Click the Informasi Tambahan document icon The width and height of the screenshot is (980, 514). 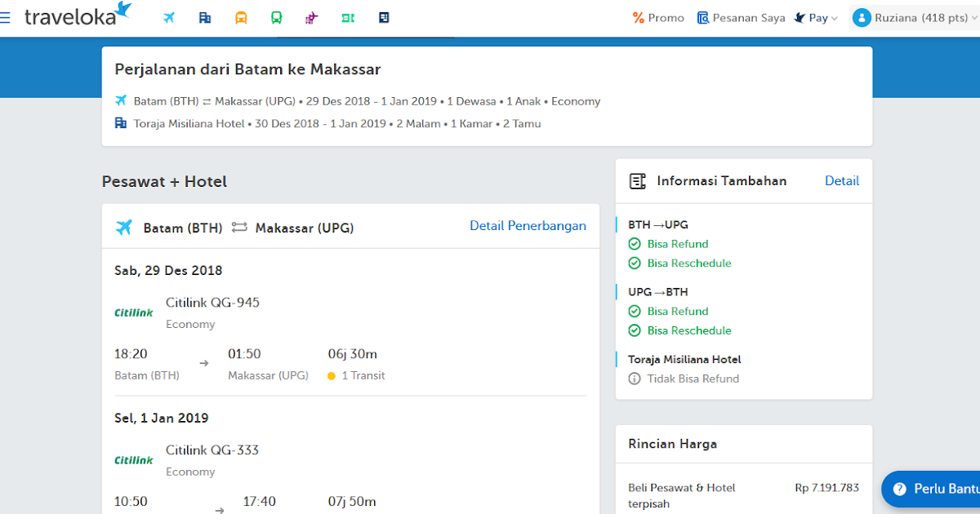tap(638, 181)
